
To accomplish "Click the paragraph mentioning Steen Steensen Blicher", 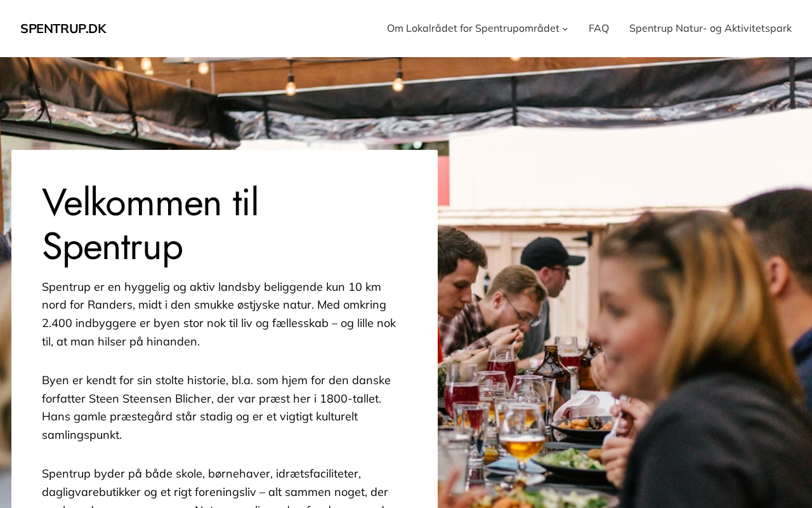I will [216, 408].
